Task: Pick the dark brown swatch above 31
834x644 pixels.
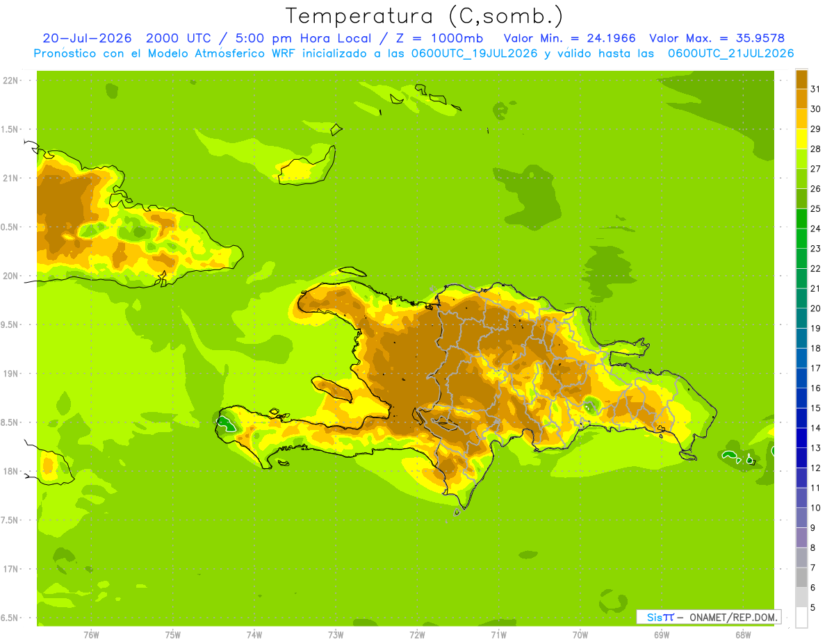Action: [801, 79]
